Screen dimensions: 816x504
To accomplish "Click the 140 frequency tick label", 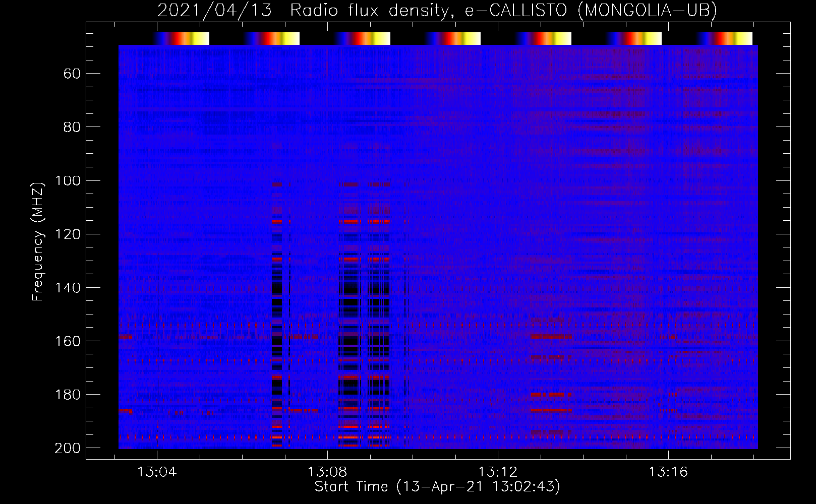I will point(68,288).
